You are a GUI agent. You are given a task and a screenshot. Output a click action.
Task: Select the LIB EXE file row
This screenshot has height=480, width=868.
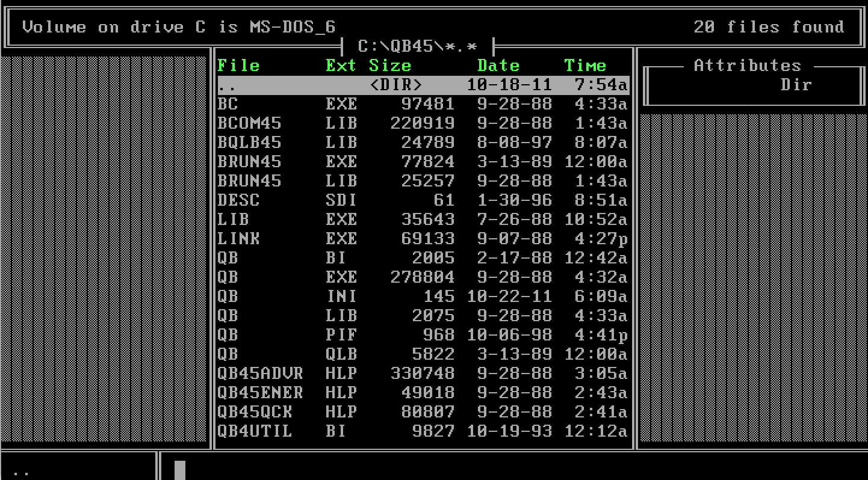pos(423,220)
